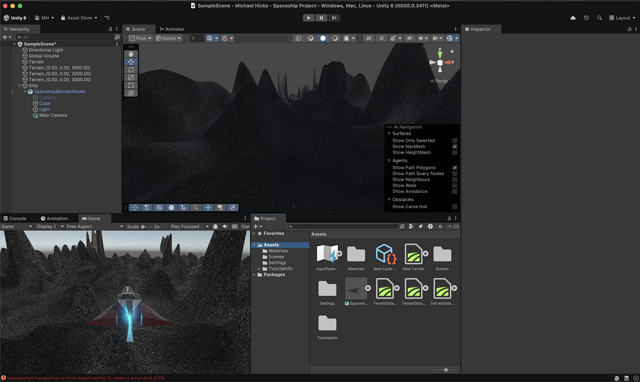Collapse SpaceshipBlenderModel in Hierarchy
This screenshot has height=382, width=640.
[x=24, y=92]
